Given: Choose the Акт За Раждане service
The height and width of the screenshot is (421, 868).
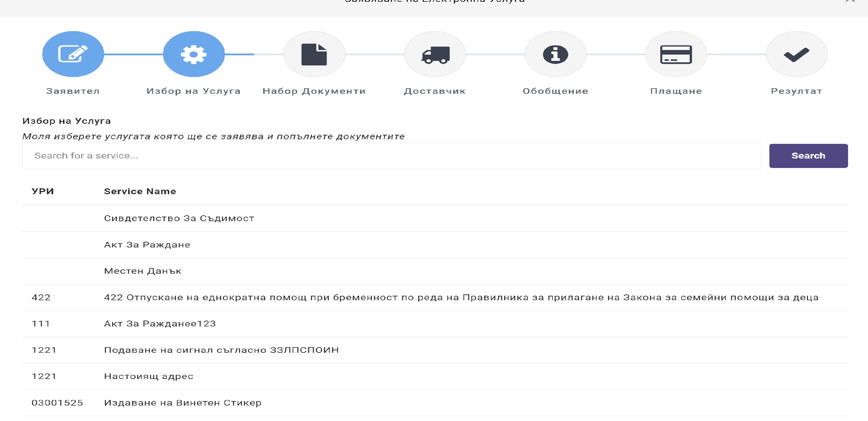Looking at the screenshot, I should (147, 245).
